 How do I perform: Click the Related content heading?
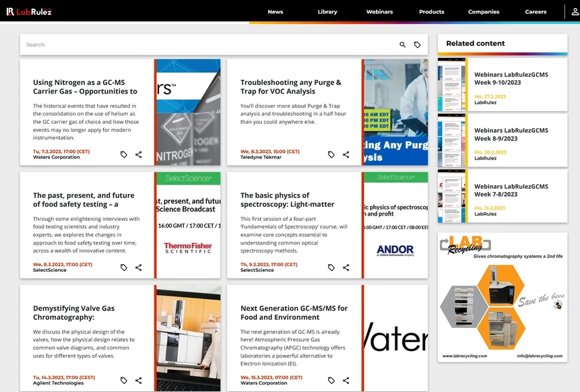[476, 43]
